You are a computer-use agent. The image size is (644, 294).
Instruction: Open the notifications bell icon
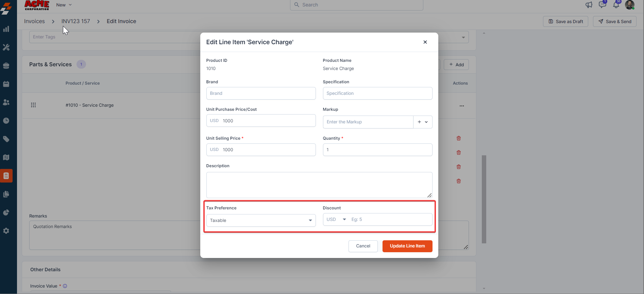tap(616, 5)
